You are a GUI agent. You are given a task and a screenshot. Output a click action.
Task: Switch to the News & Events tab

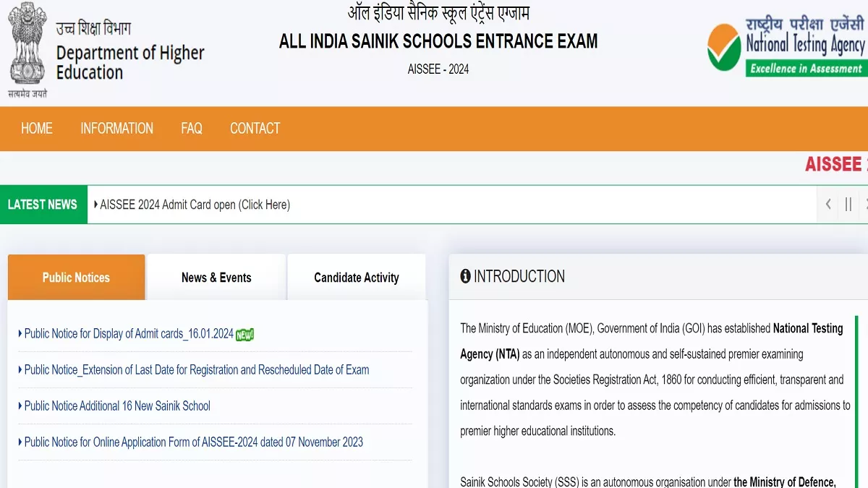(x=216, y=278)
